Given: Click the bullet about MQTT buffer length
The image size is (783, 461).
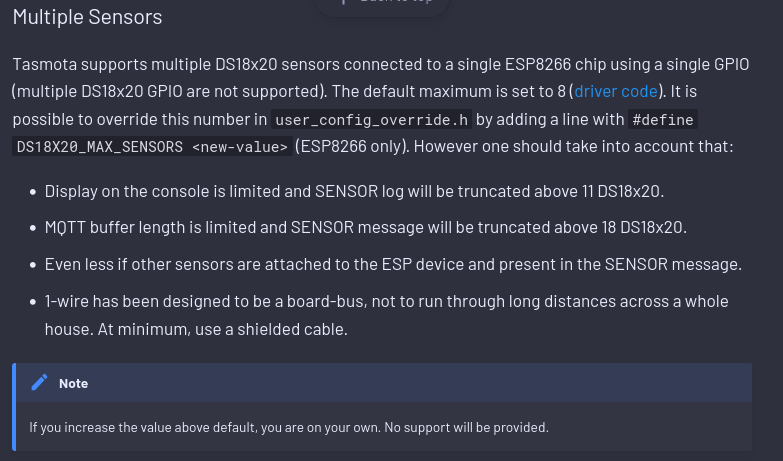Looking at the screenshot, I should point(366,227).
